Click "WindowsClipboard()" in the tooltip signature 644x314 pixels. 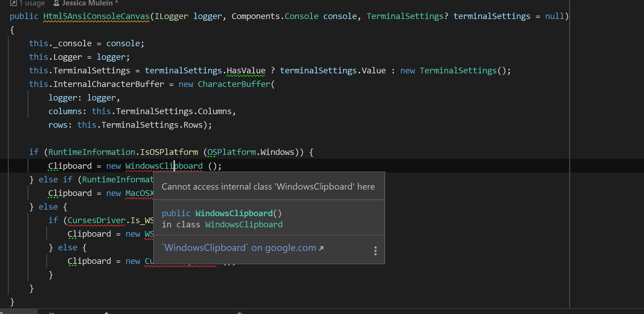[239, 213]
